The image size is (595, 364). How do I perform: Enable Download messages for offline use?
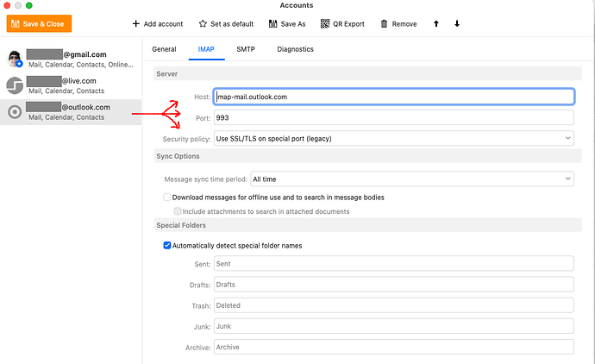tap(167, 197)
